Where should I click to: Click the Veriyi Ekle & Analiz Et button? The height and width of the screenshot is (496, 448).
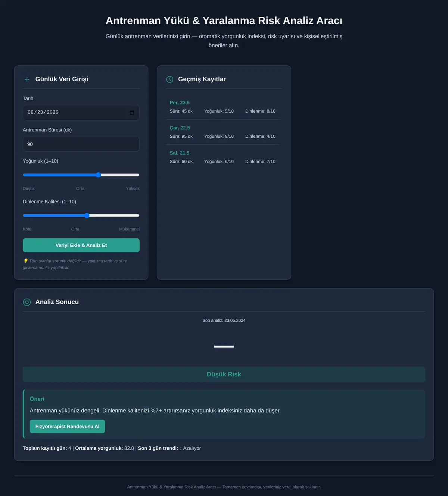[x=81, y=245]
